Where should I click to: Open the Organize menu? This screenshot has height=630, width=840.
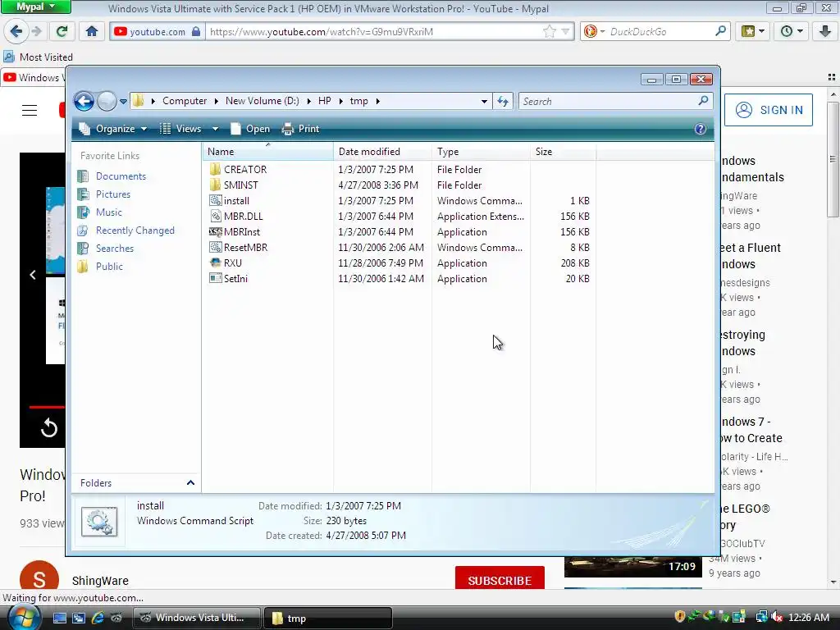(x=112, y=129)
